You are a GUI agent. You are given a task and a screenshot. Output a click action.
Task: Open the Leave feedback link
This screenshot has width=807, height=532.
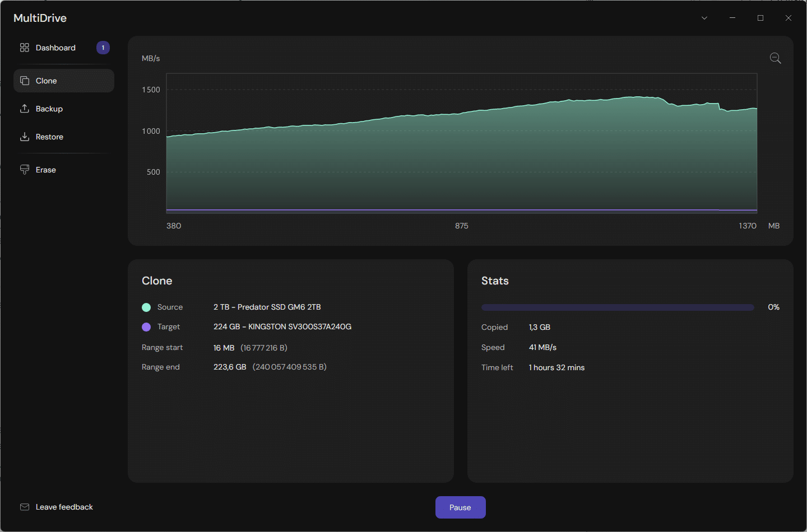point(64,507)
